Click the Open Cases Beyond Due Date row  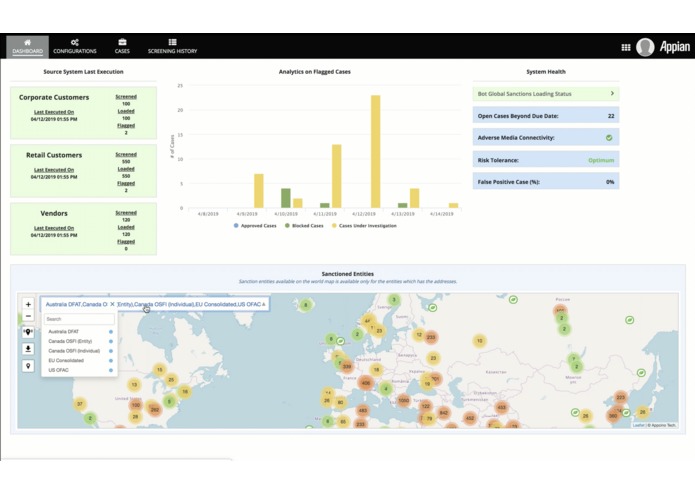click(546, 116)
